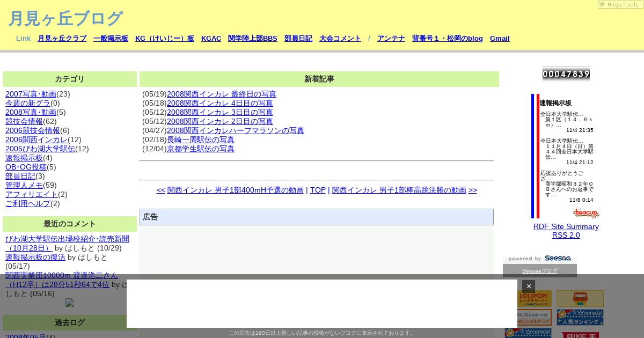The width and height of the screenshot is (644, 338).
Task: Open article 長崎一周駅伝の写真
Action: coord(201,139)
